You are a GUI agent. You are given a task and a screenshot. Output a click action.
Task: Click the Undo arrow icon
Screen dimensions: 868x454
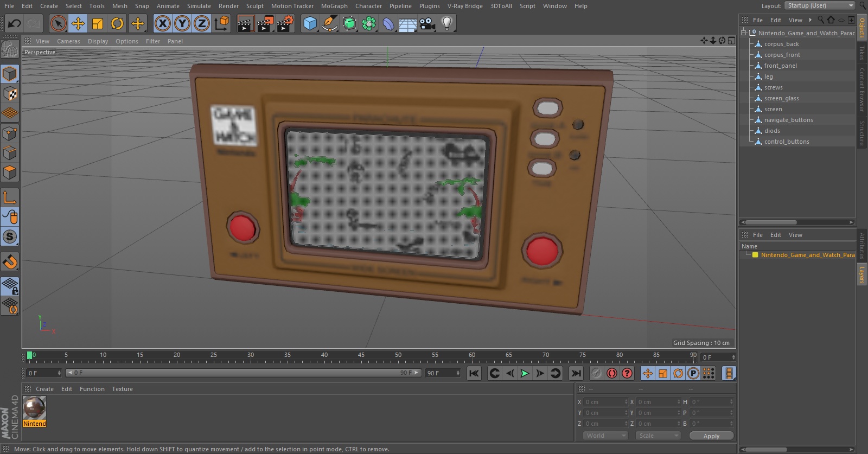(x=15, y=23)
